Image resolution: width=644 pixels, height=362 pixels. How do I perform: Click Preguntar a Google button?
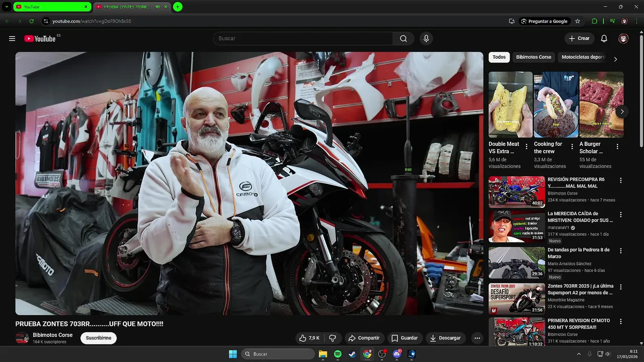point(544,21)
